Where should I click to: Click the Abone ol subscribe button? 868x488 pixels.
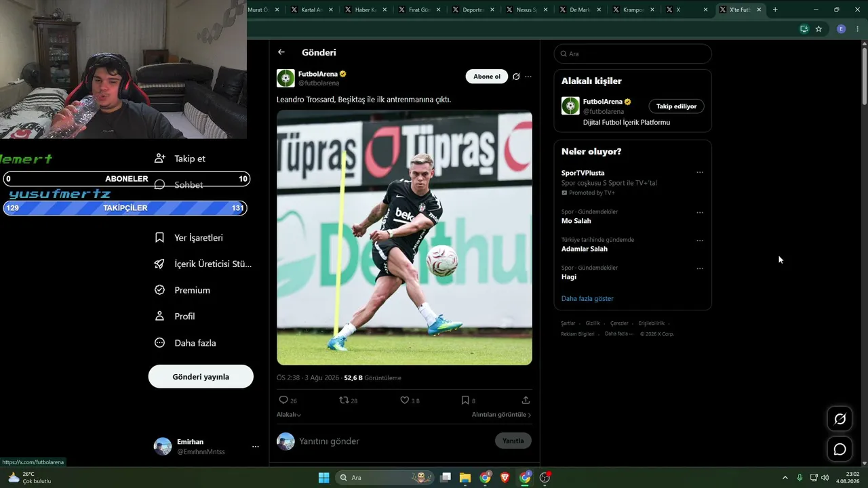[x=487, y=77]
